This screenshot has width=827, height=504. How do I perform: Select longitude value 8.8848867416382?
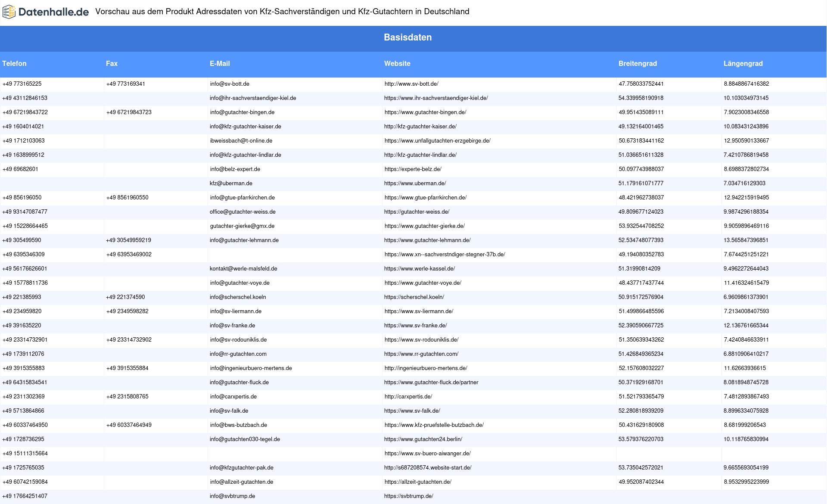coord(746,84)
